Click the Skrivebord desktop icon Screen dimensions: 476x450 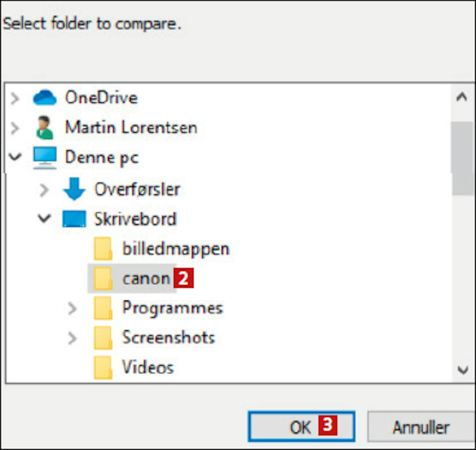(x=74, y=219)
